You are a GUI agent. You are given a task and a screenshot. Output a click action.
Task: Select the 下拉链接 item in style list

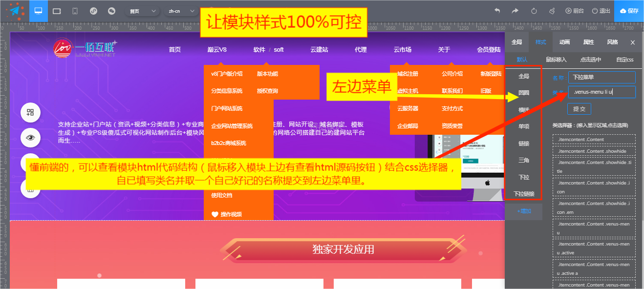pyautogui.click(x=524, y=194)
